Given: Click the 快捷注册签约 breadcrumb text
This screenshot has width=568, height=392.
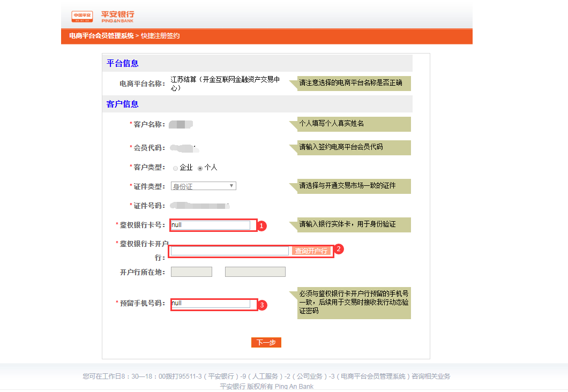Looking at the screenshot, I should 160,36.
